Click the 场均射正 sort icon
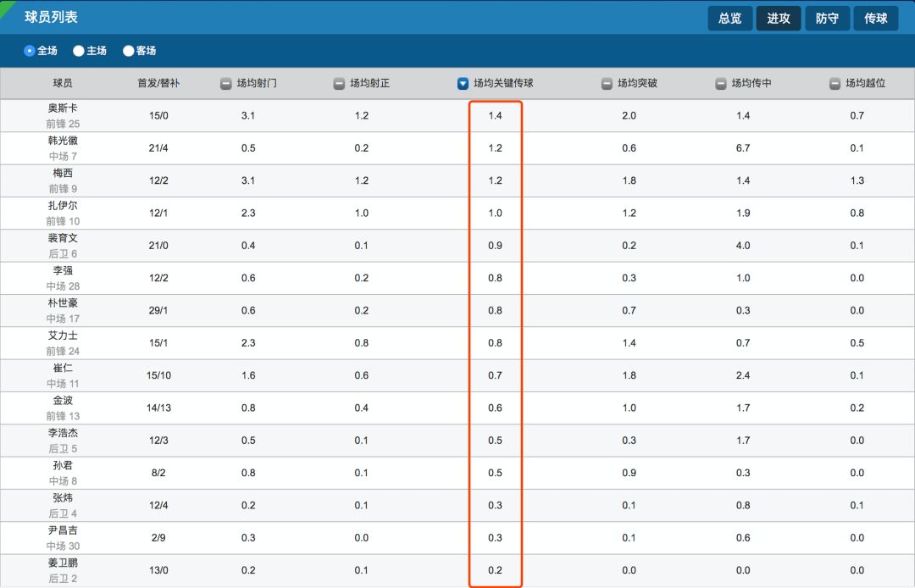Screen dimensions: 915x588 [339, 84]
